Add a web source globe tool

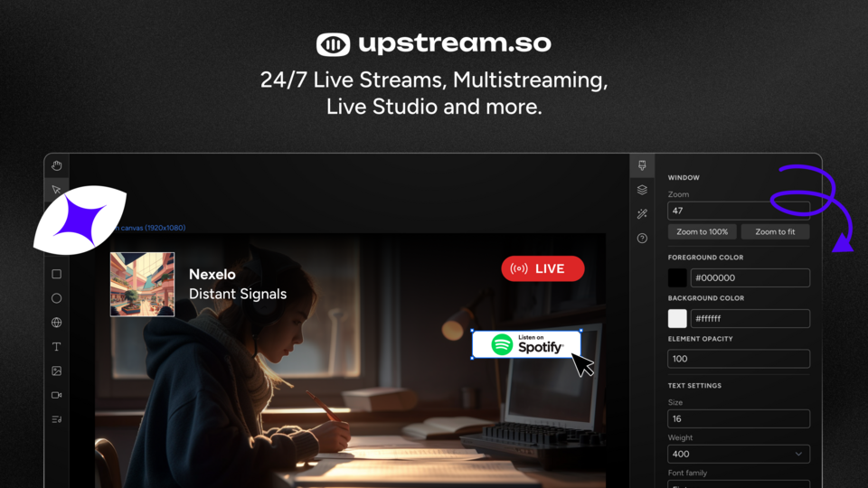pyautogui.click(x=56, y=323)
